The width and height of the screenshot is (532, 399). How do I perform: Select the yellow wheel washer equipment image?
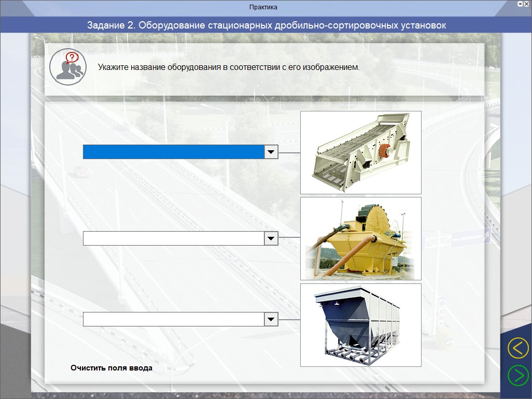tap(361, 238)
